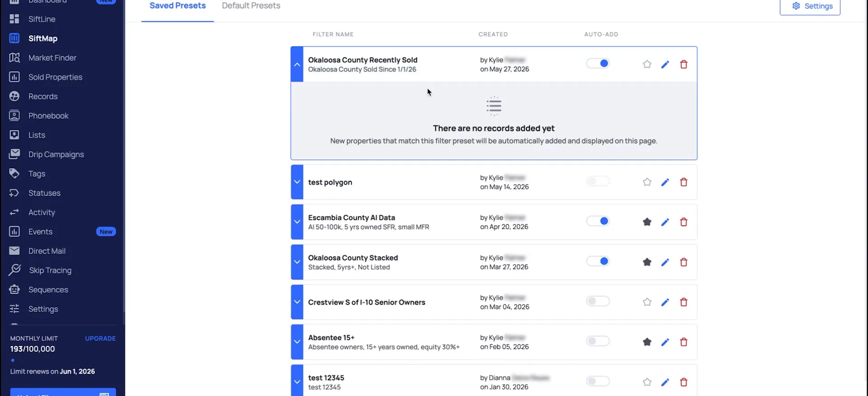This screenshot has height=396, width=868.
Task: Open Drip Campaigns from the sidebar
Action: [56, 155]
